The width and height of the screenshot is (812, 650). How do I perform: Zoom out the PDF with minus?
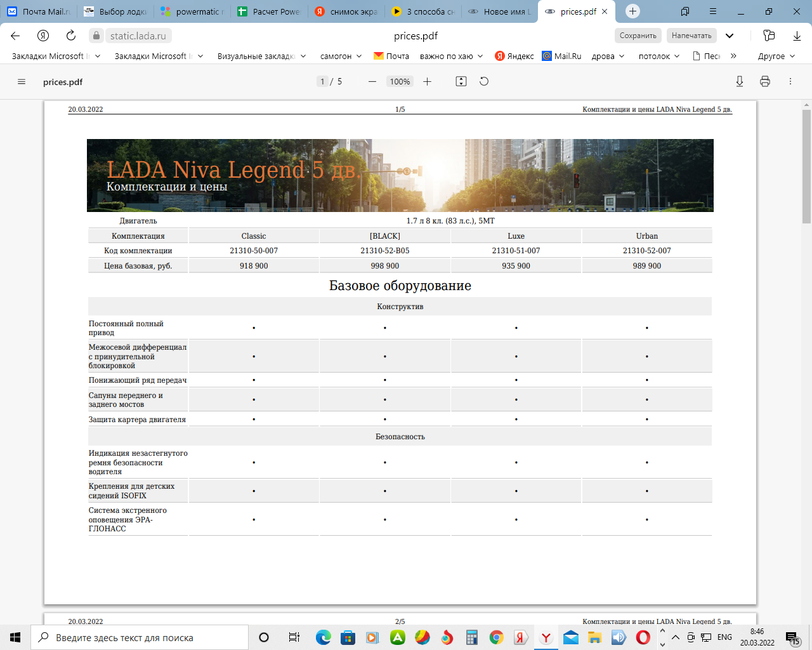click(x=372, y=82)
